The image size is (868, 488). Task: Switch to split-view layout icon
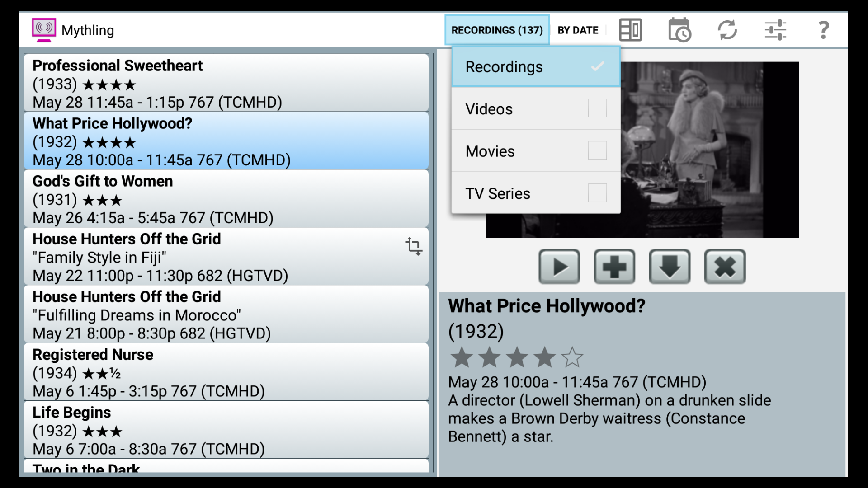coord(630,30)
